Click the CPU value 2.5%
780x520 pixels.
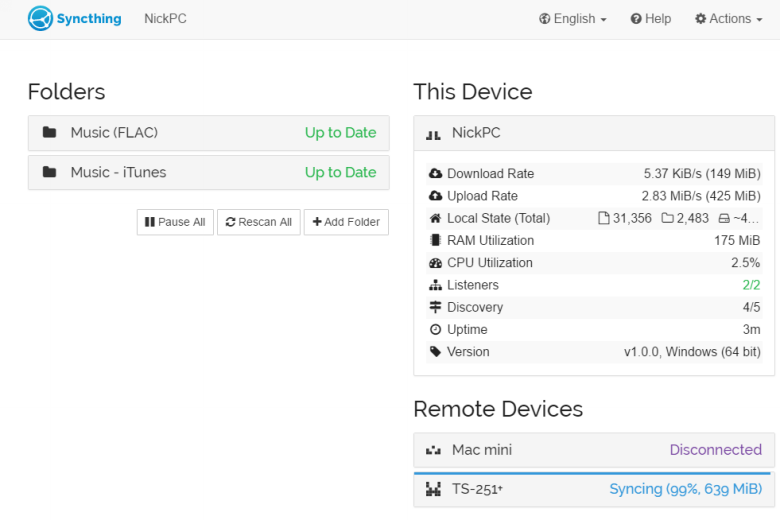pos(745,263)
